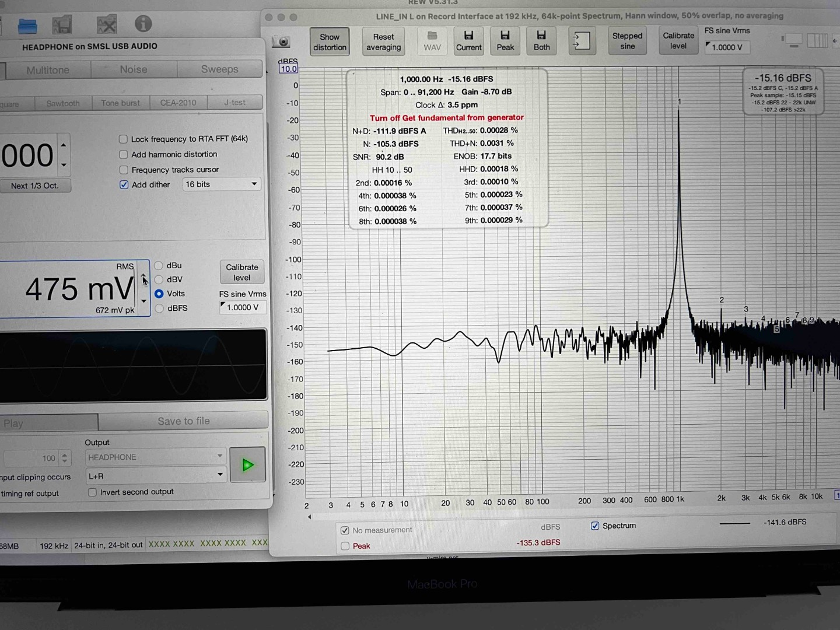
Task: Expand the L+R channel dropdown
Action: pyautogui.click(x=155, y=476)
